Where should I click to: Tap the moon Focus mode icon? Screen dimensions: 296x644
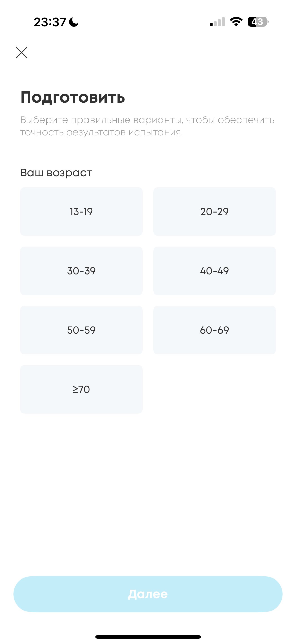[x=74, y=22]
